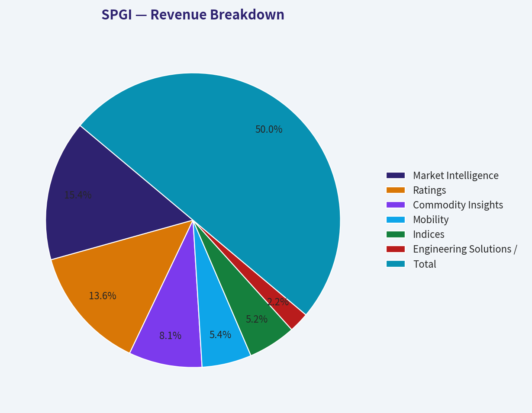The height and width of the screenshot is (413, 532).
Task: Click the Total legend color swatch
Action: point(395,264)
